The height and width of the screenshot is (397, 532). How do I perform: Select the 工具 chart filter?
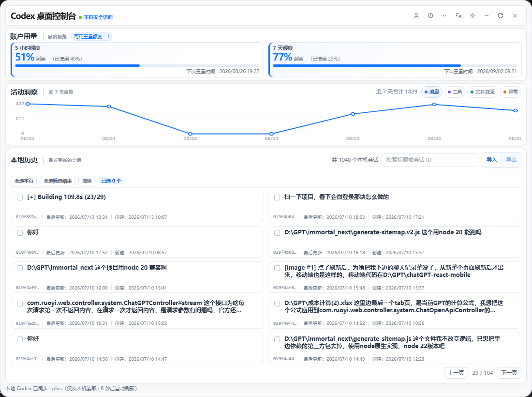(x=455, y=92)
